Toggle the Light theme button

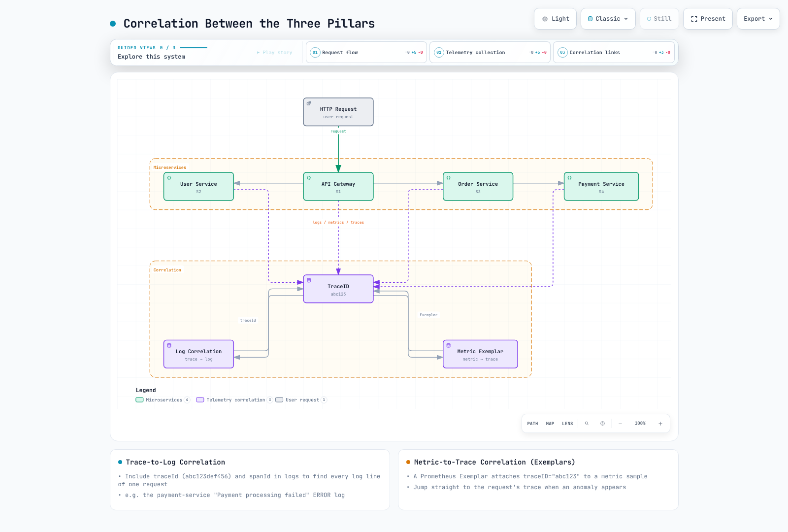click(x=555, y=19)
